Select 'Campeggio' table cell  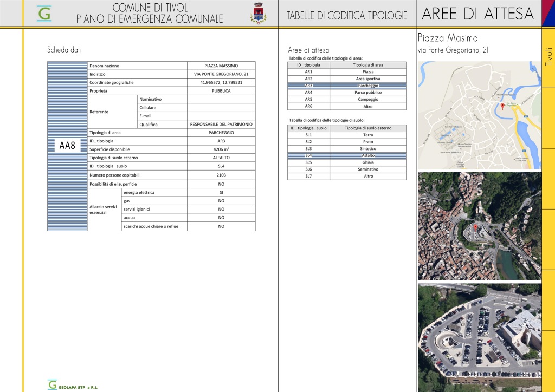click(368, 99)
